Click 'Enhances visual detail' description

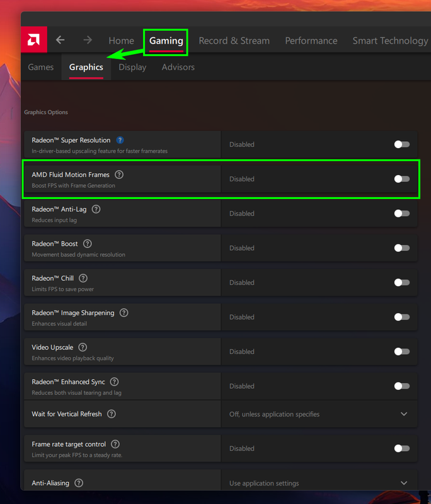(x=59, y=324)
